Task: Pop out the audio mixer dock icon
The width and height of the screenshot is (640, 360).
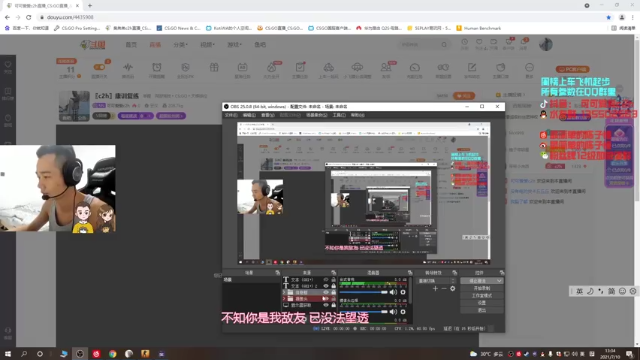Action: [410, 273]
